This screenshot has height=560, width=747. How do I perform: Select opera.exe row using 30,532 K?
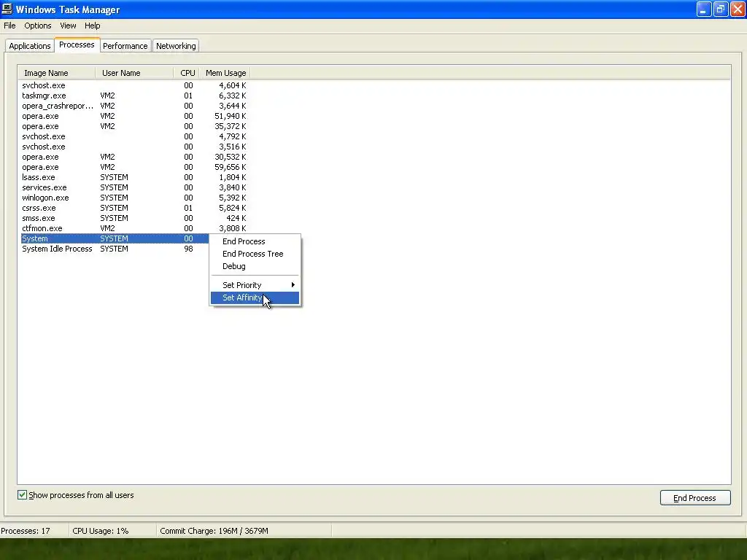click(134, 157)
